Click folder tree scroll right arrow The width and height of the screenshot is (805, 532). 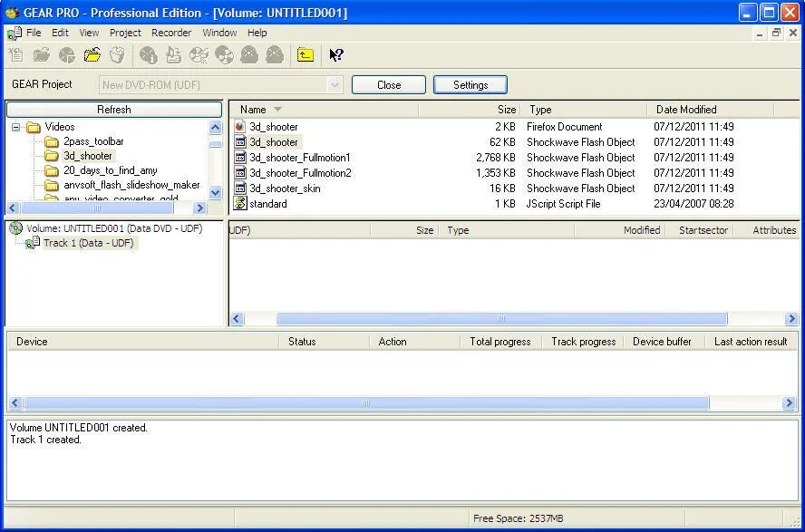click(199, 208)
